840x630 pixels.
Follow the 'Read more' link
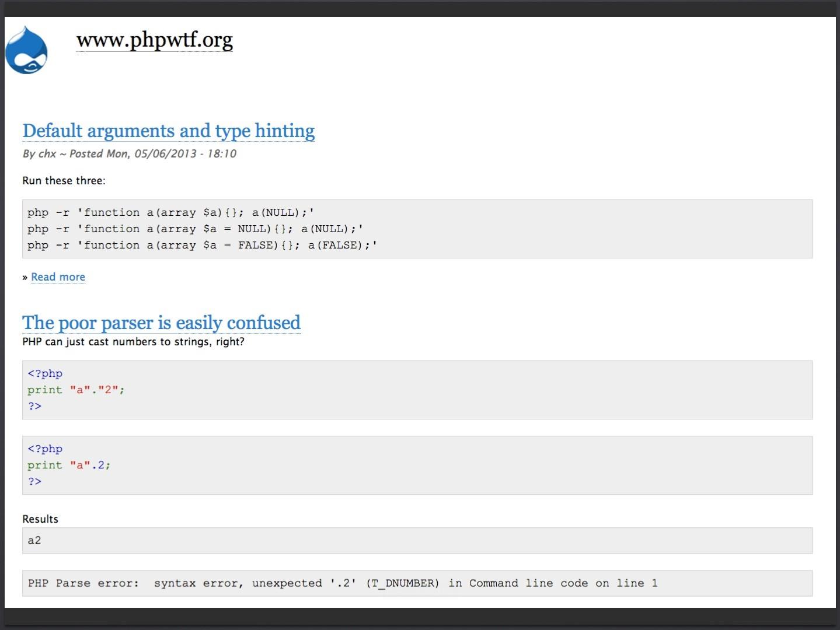[x=58, y=277]
